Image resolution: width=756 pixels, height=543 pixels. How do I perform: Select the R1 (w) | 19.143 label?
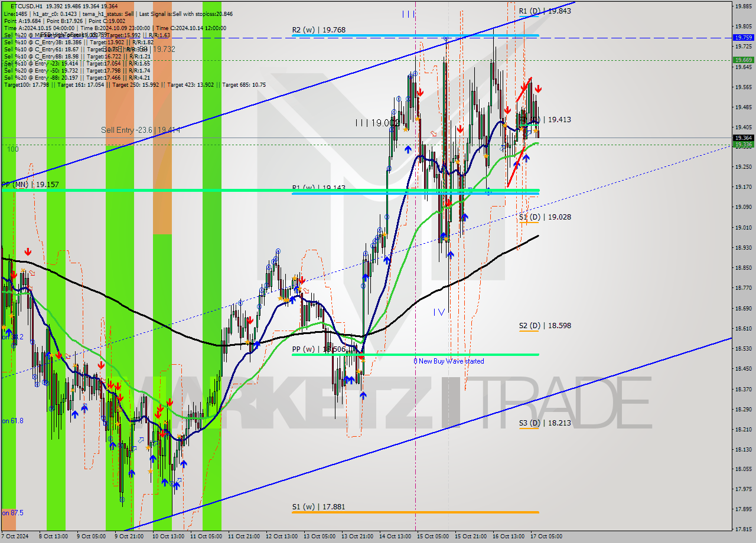tap(318, 188)
